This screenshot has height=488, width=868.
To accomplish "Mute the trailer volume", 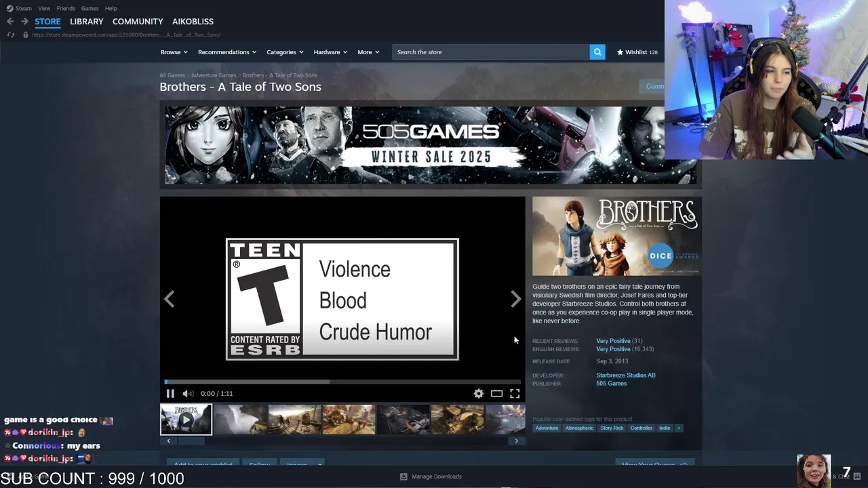I will (188, 393).
